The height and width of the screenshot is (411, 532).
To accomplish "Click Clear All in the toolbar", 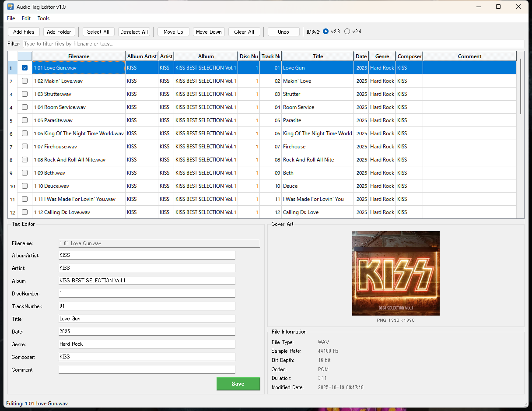I will [244, 32].
